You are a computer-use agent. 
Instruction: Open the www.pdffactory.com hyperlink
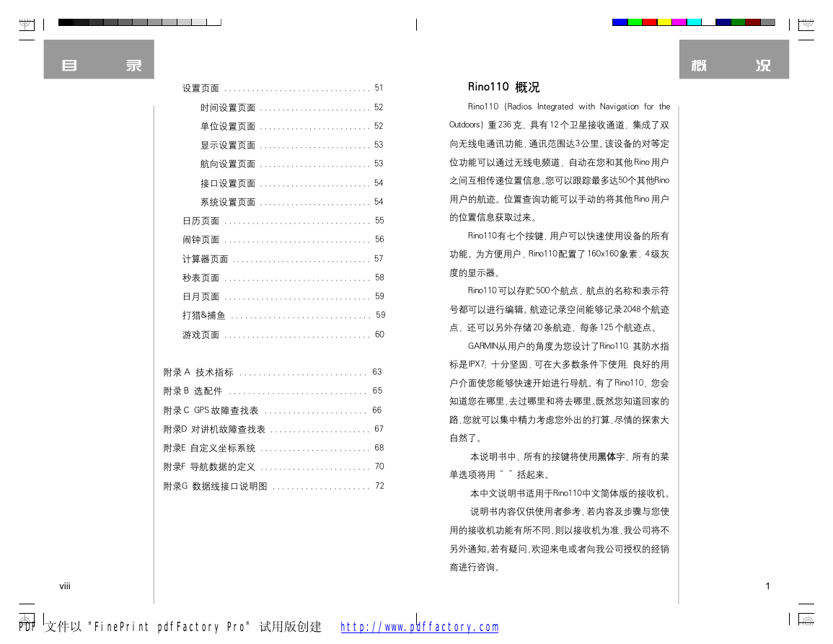420,627
